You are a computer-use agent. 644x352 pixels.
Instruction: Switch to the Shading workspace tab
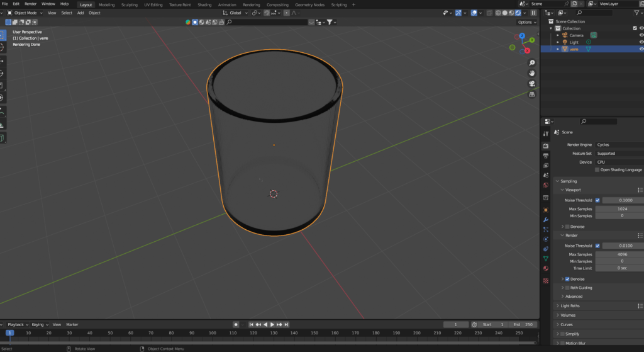pyautogui.click(x=204, y=4)
